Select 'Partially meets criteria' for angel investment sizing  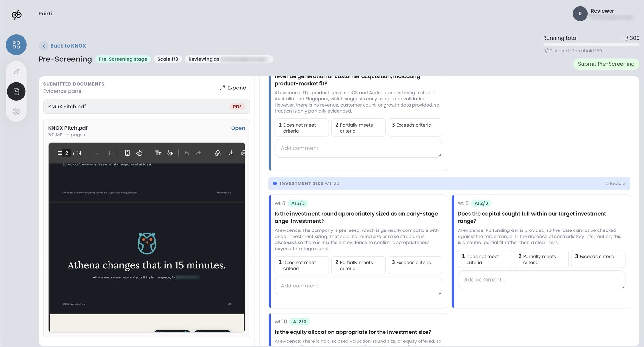coord(358,265)
